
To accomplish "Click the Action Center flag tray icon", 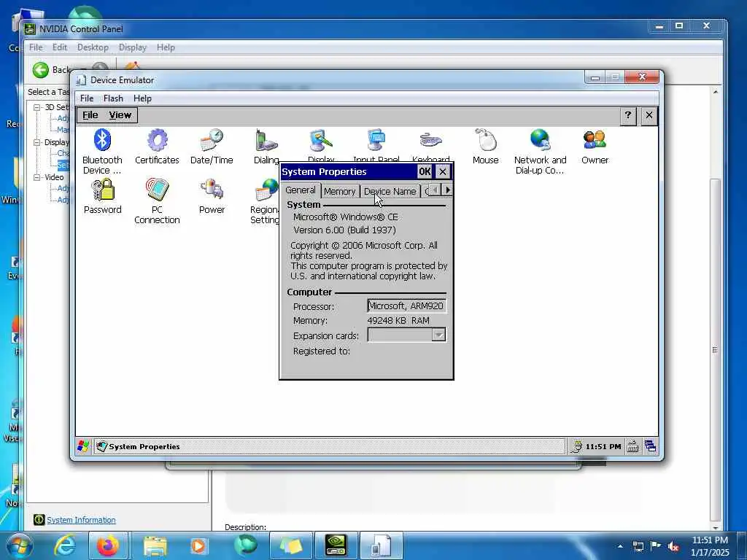I will (x=656, y=545).
